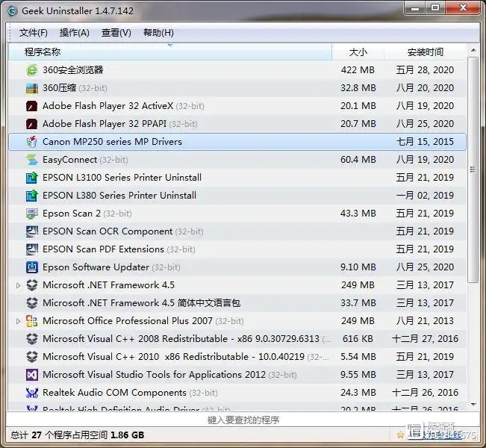This screenshot has height=448, width=486.
Task: Open the 查看(V) menu
Action: (x=116, y=33)
